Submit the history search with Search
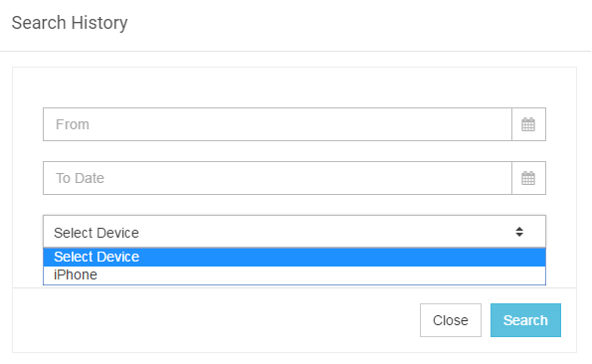 (525, 320)
